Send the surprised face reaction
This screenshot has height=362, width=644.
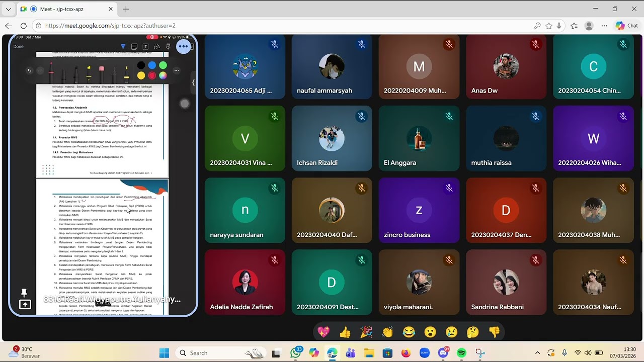430,332
